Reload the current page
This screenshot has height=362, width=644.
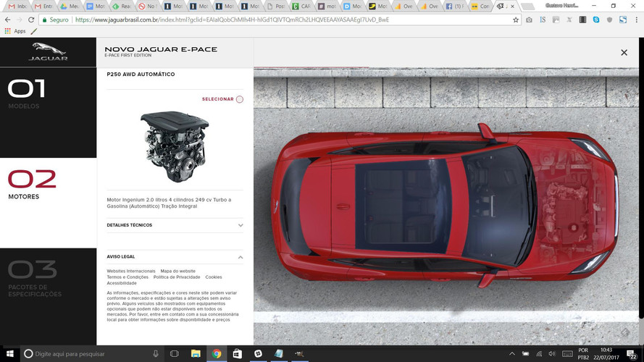(31, 20)
